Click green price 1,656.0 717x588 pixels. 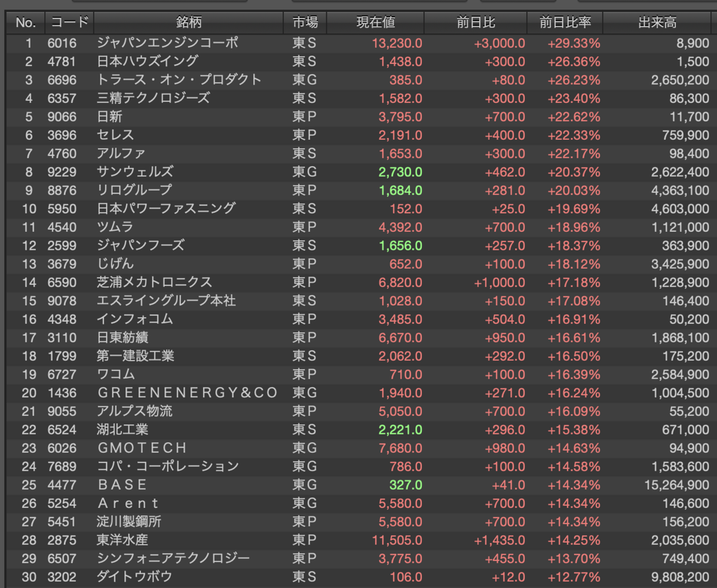400,246
